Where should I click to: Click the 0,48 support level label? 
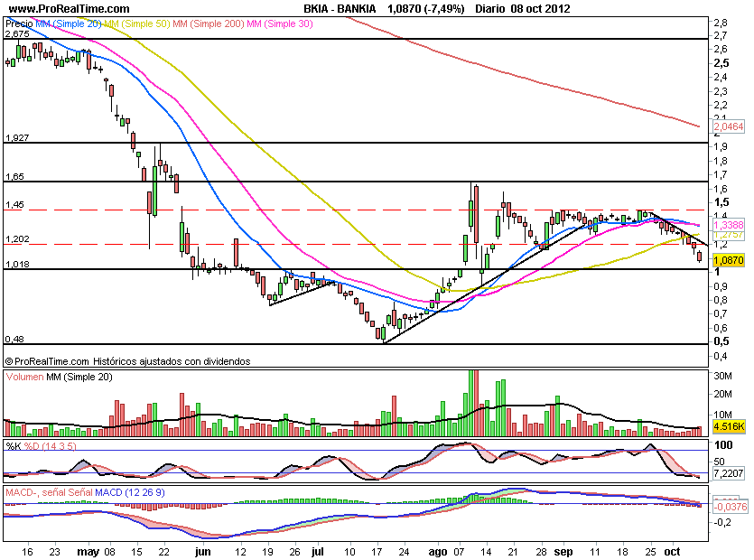coord(14,339)
